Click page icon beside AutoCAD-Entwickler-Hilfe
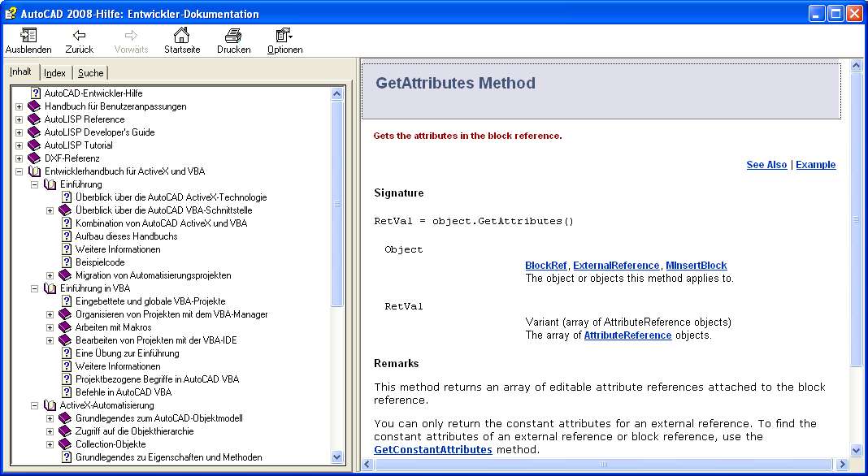 pyautogui.click(x=36, y=93)
